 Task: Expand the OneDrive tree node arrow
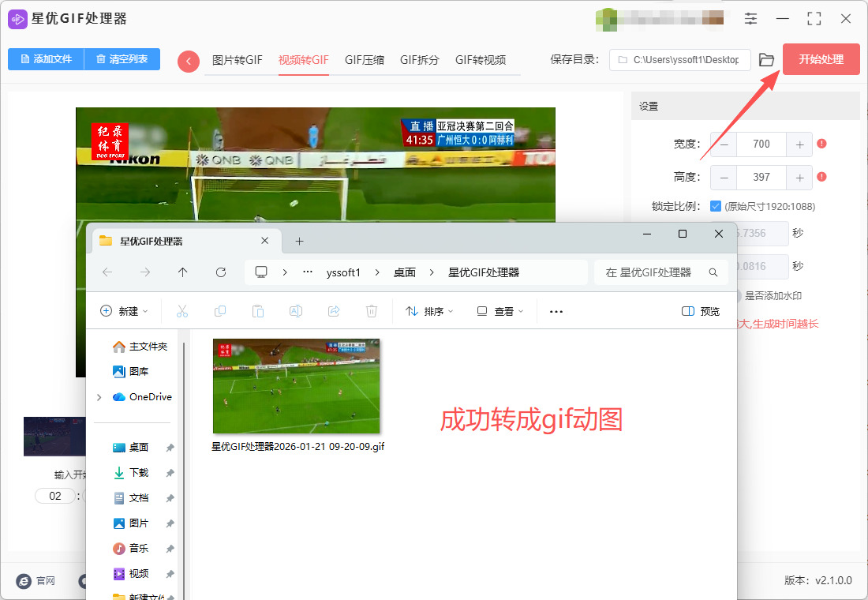(99, 397)
